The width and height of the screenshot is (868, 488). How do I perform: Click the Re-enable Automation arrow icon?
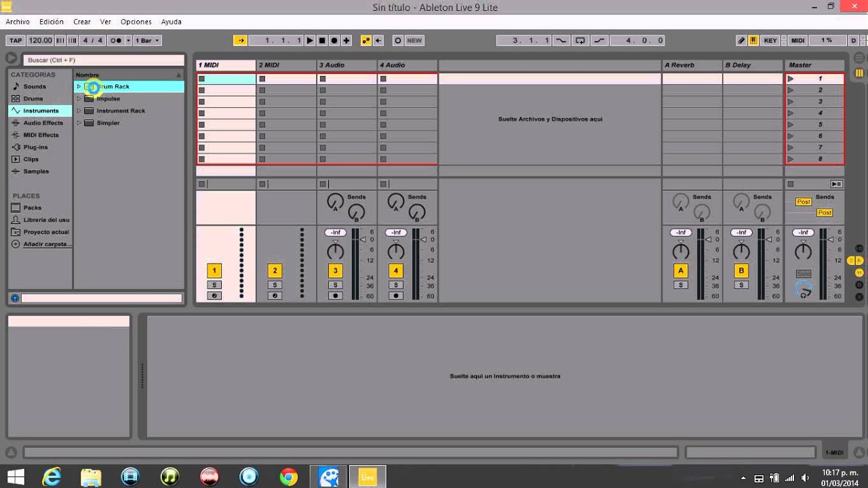click(x=378, y=41)
